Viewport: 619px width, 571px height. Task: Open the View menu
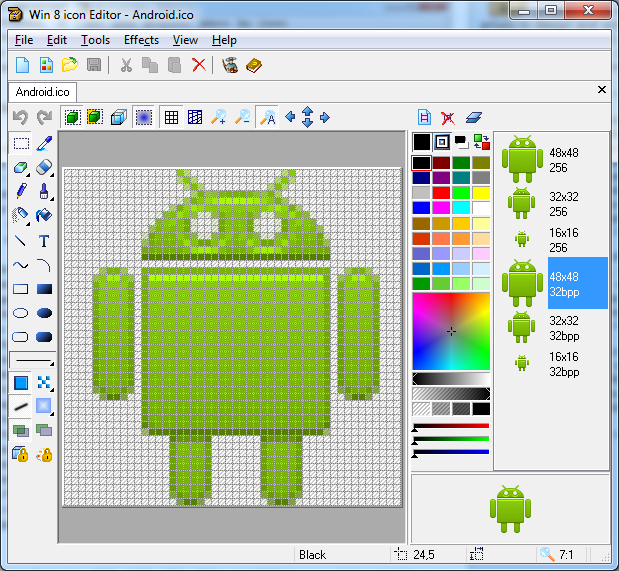pos(185,40)
